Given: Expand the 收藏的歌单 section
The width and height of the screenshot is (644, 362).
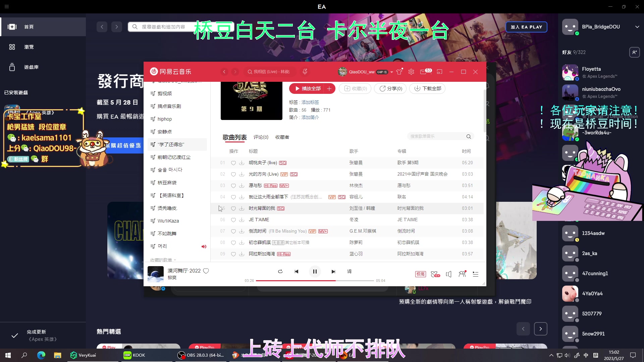Looking at the screenshot, I should click(163, 260).
